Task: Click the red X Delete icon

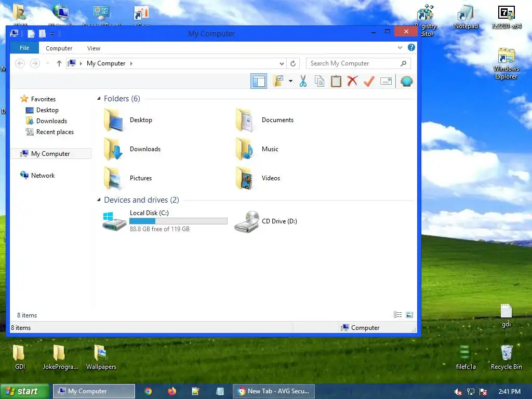Action: point(353,81)
